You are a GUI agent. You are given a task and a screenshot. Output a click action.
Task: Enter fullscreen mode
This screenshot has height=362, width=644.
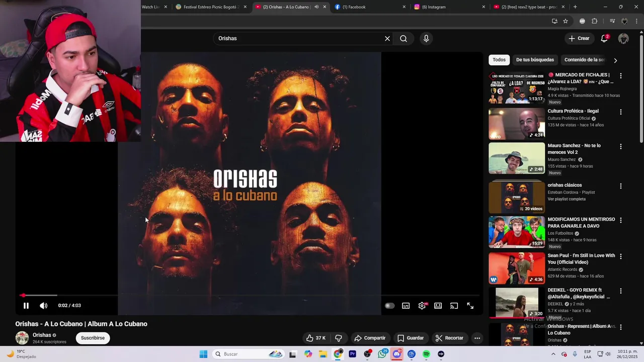pos(470,306)
